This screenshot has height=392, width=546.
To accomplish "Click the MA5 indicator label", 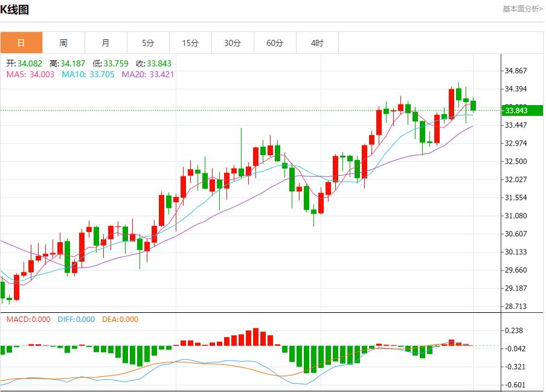I will [x=30, y=75].
